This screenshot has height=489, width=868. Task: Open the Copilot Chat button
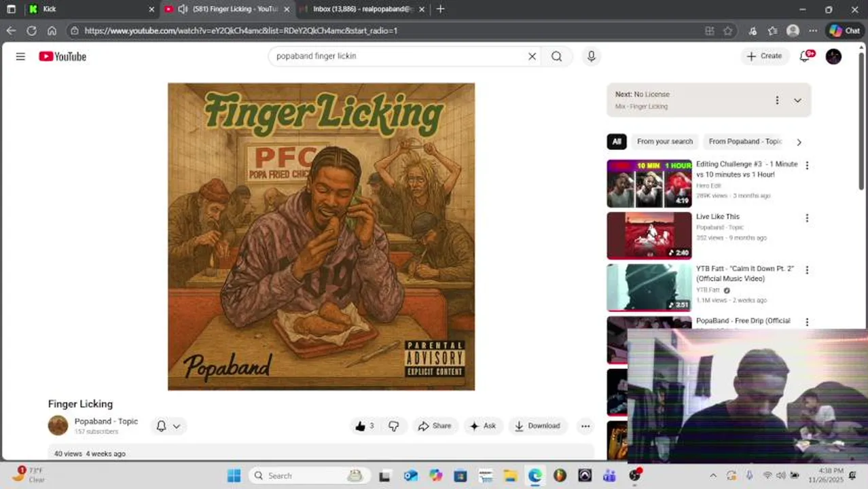point(844,31)
